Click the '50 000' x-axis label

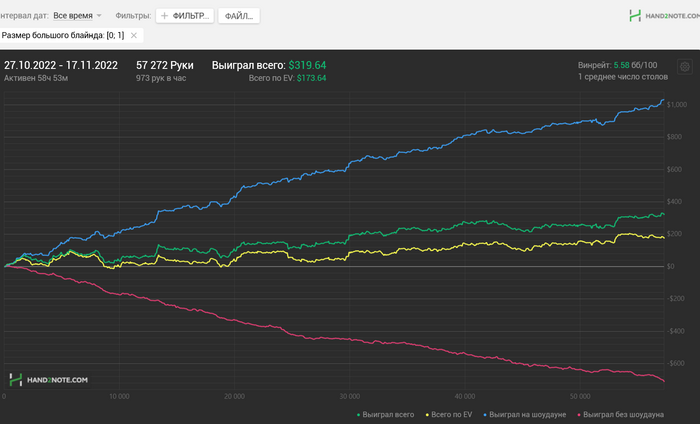(x=580, y=396)
